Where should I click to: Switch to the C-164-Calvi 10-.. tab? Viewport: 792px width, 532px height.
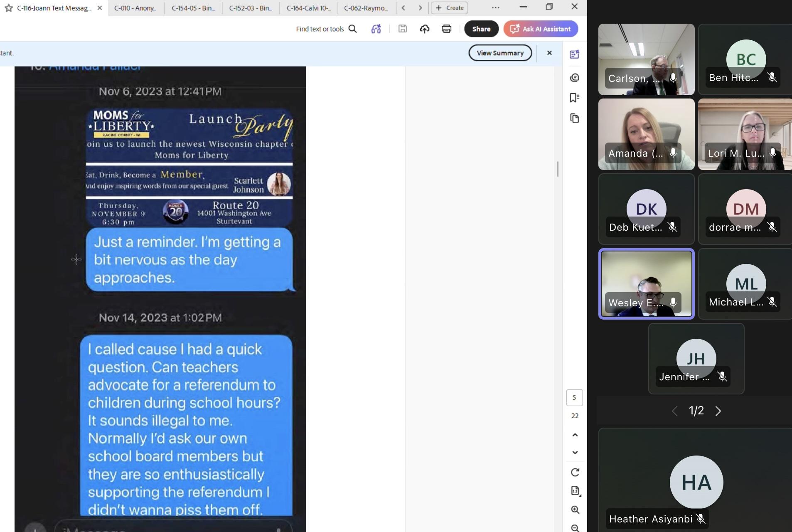click(x=308, y=8)
